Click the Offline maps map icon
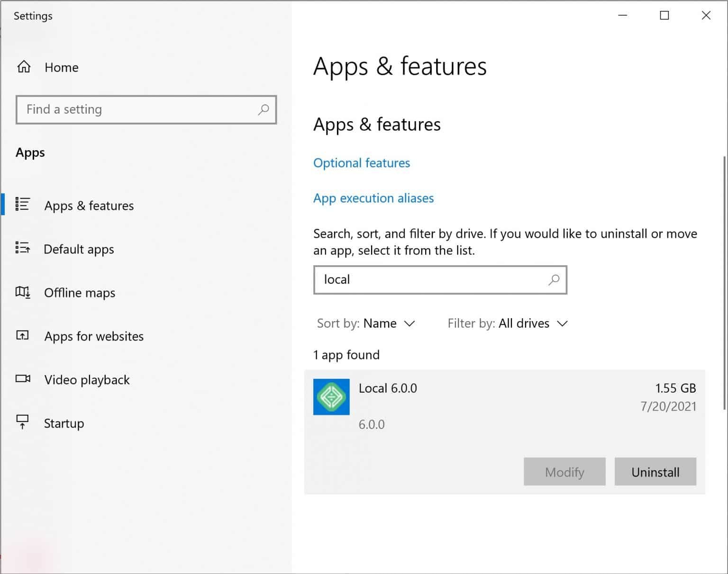This screenshot has width=728, height=574. (x=23, y=293)
